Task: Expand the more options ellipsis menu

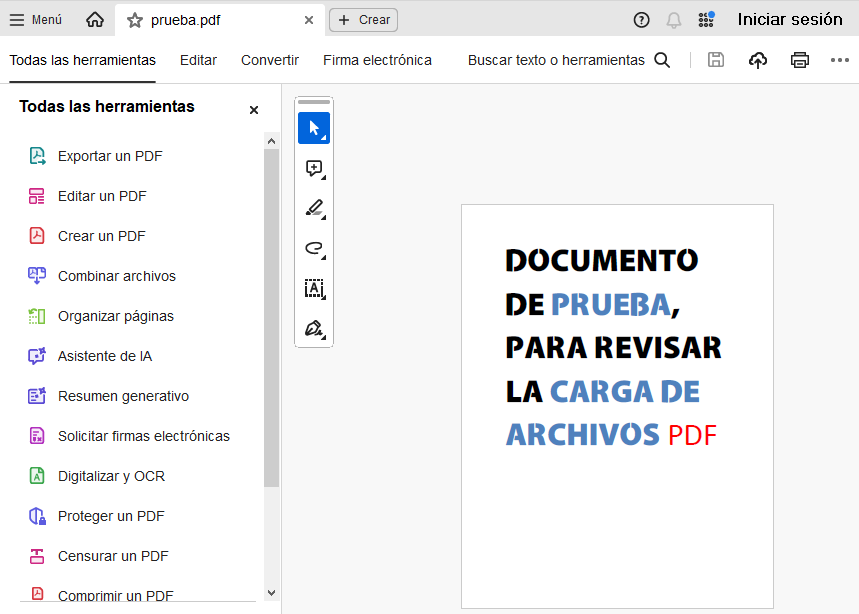Action: pyautogui.click(x=839, y=60)
